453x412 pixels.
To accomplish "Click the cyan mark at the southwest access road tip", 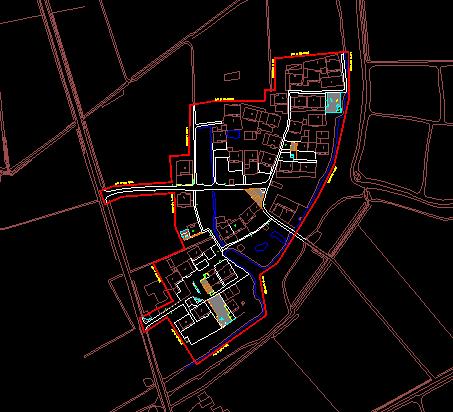I will [146, 320].
